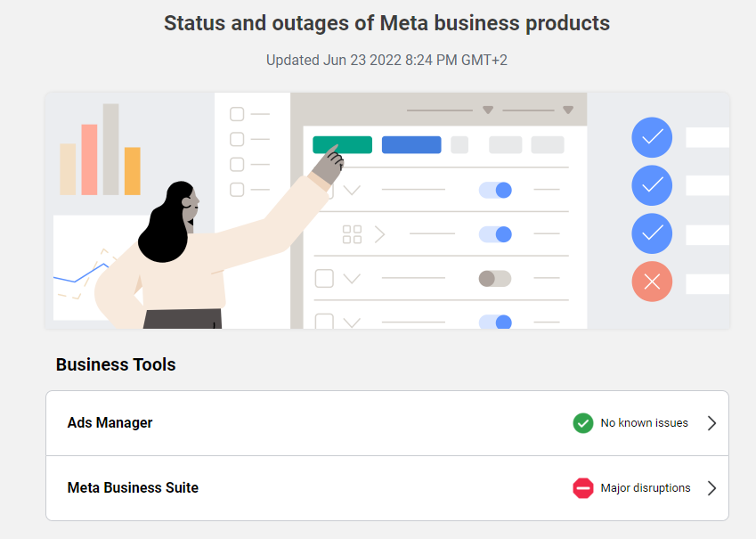Open the Meta Business Suite status row

coord(387,488)
